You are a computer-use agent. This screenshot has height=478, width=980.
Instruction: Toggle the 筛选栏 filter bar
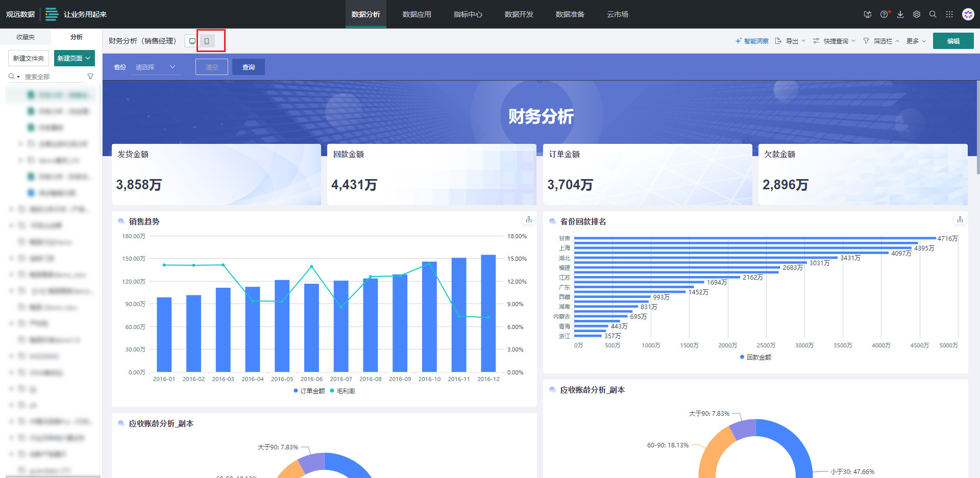881,41
